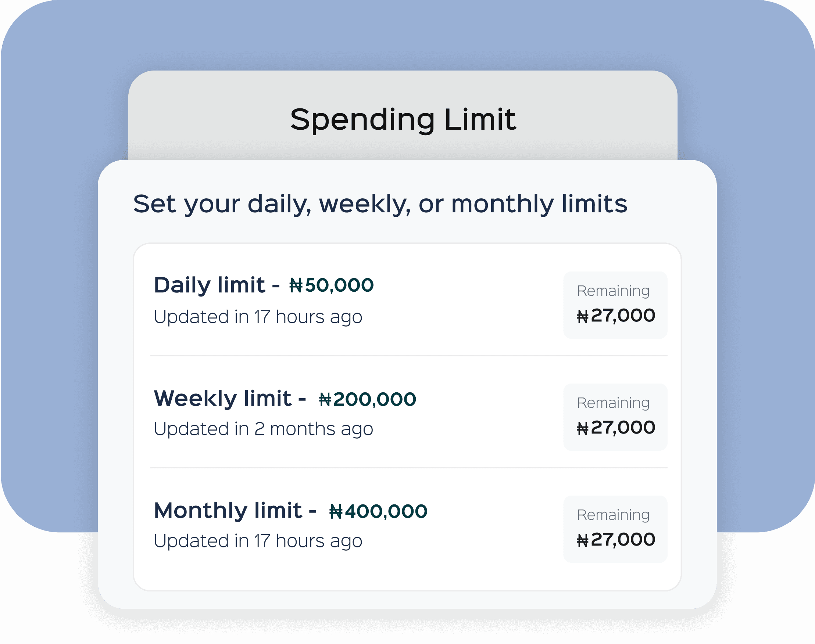Click the 'Updated in 2 months ago' text
The image size is (815, 644).
(263, 429)
